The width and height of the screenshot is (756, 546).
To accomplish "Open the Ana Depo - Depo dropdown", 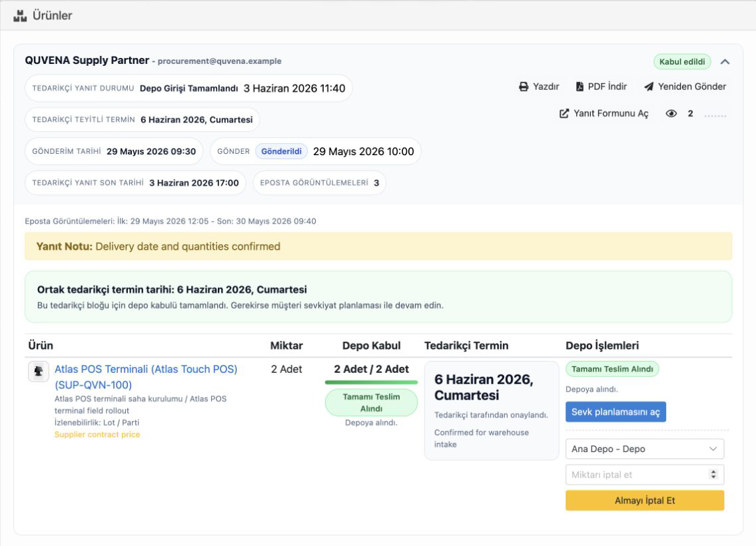I will pyautogui.click(x=645, y=449).
